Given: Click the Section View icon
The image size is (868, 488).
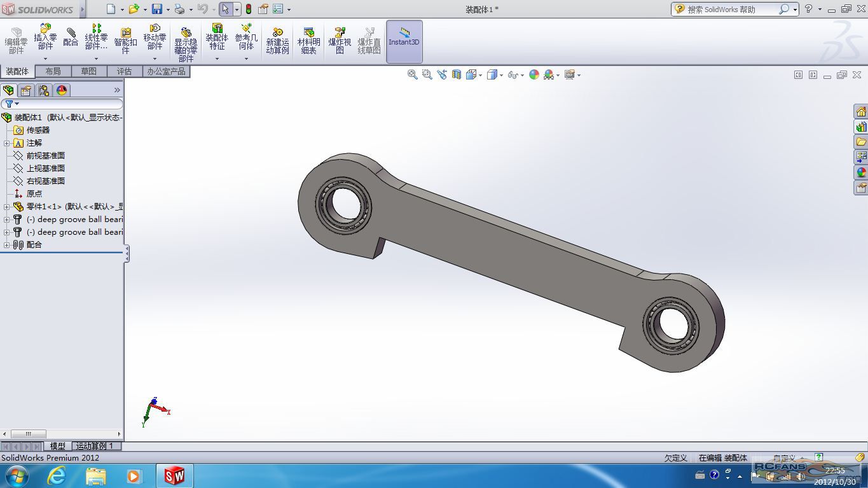Looking at the screenshot, I should tap(456, 74).
